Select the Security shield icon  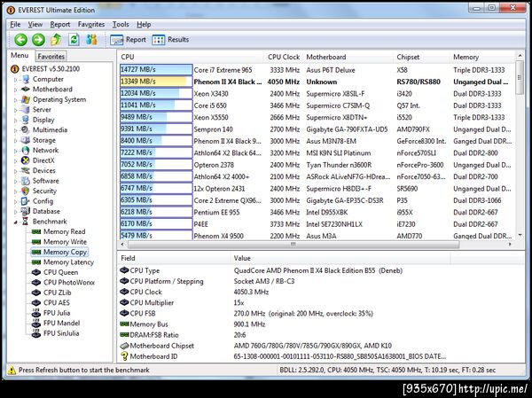[25, 191]
